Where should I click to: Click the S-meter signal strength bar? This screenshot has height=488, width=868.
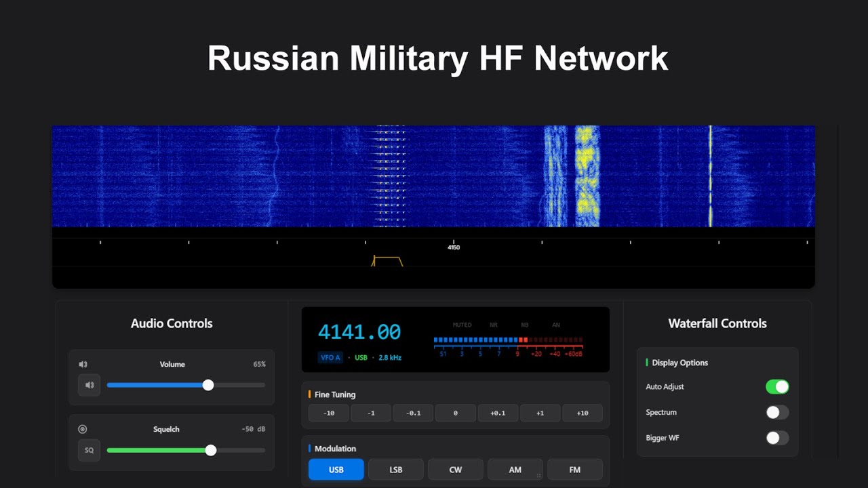click(508, 340)
